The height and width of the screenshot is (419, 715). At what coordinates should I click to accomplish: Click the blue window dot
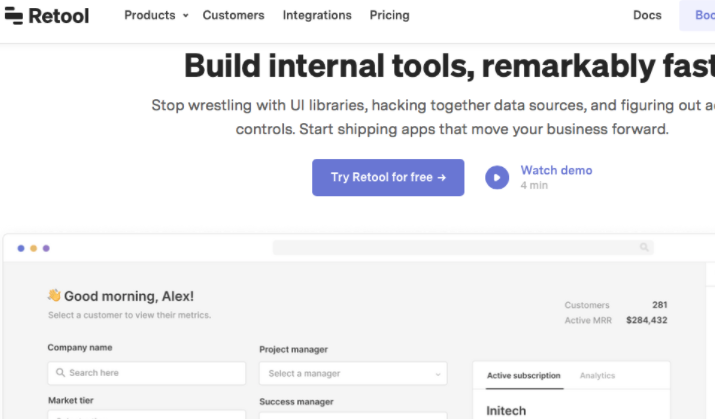pyautogui.click(x=21, y=248)
